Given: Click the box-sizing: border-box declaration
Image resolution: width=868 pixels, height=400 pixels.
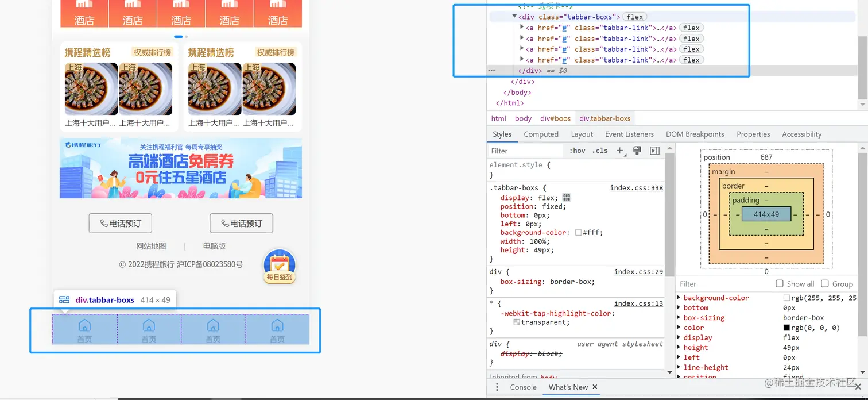Looking at the screenshot, I should click(548, 282).
